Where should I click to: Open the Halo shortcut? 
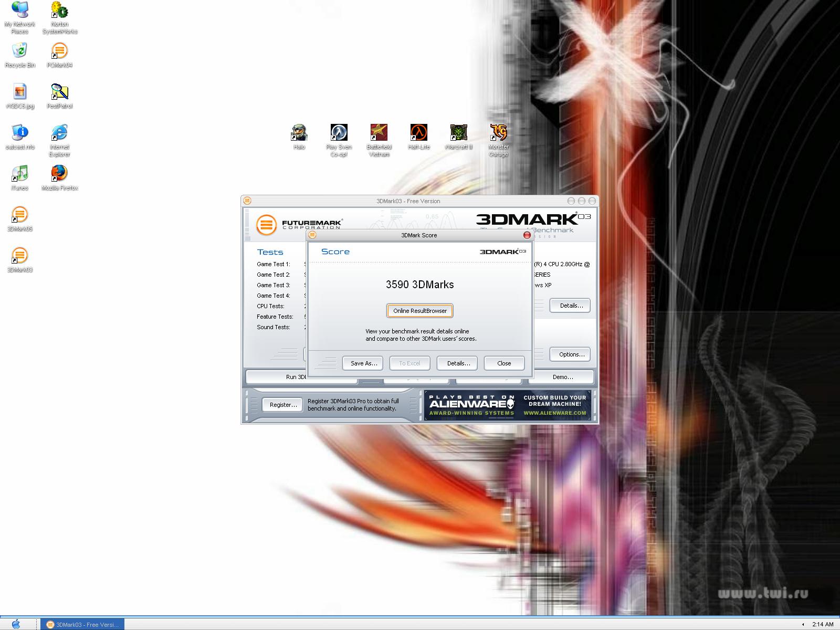tap(299, 132)
